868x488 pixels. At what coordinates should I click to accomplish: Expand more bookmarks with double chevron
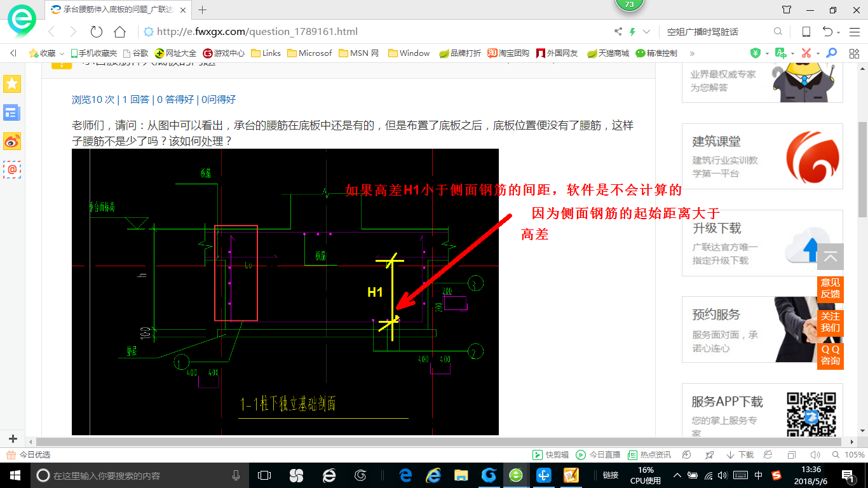[x=692, y=53]
